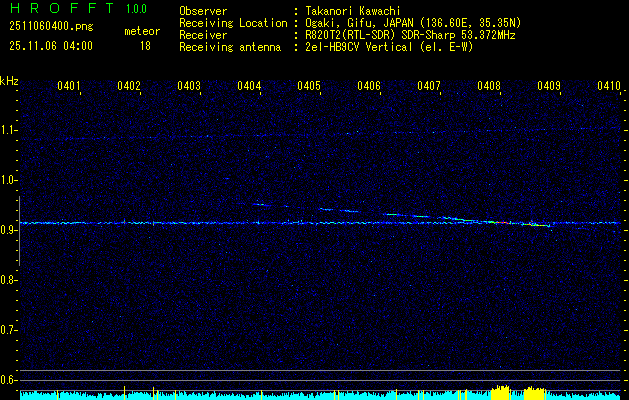Click the 0.9 kHz frequency label
Image resolution: width=629 pixels, height=400 pixels.
(9, 230)
